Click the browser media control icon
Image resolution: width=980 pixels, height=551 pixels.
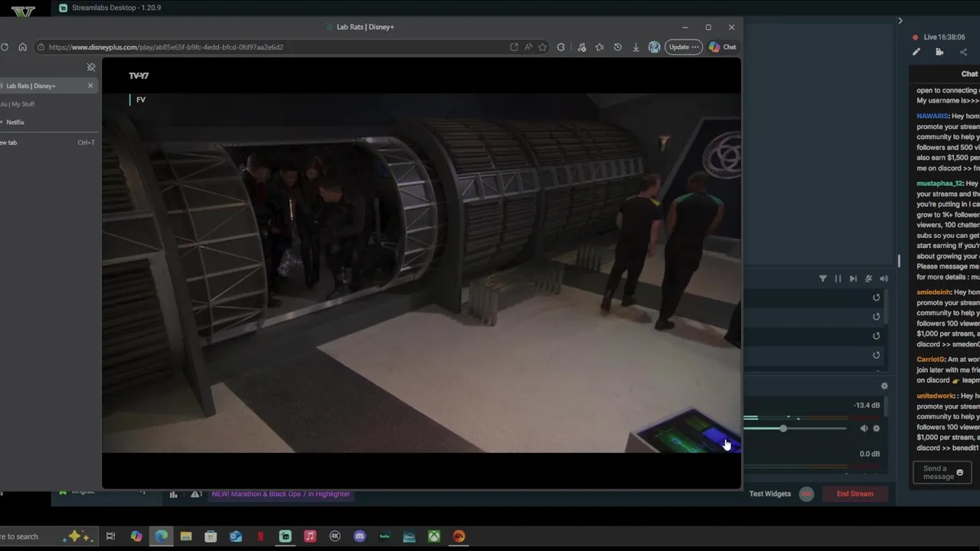(582, 47)
